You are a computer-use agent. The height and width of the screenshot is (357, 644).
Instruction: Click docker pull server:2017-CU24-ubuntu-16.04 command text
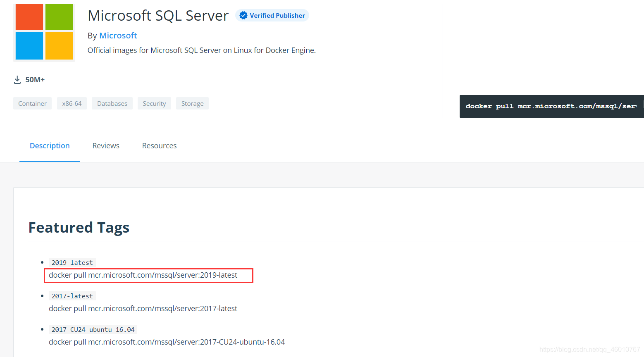point(167,342)
